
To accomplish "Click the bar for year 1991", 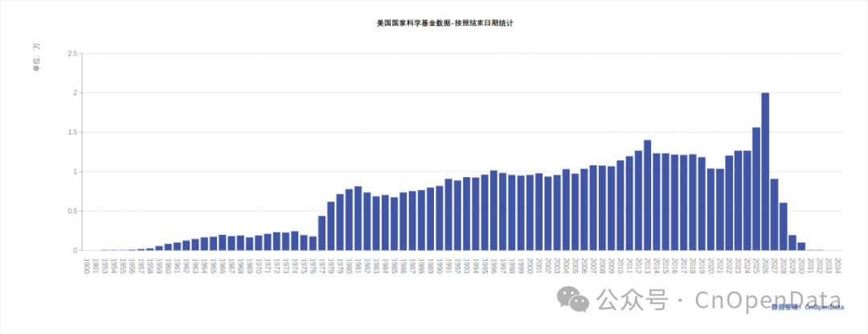I will tap(449, 215).
